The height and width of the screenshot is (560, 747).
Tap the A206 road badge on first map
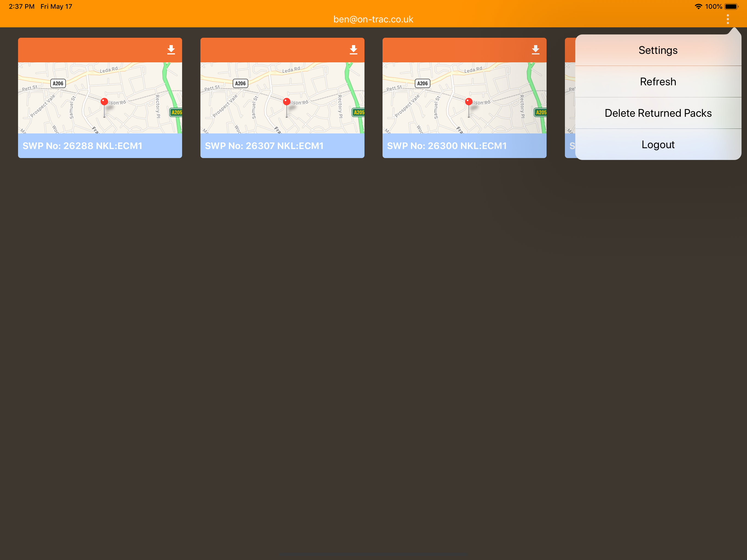[x=58, y=83]
